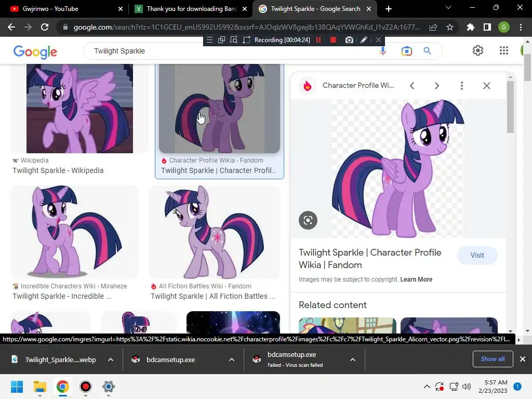Select Character Profile Wikia thumbnail image
Image resolution: width=532 pixels, height=399 pixels.
click(x=219, y=109)
